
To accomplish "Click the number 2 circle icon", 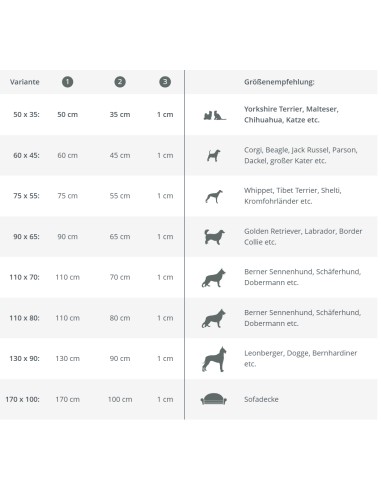I will (120, 82).
